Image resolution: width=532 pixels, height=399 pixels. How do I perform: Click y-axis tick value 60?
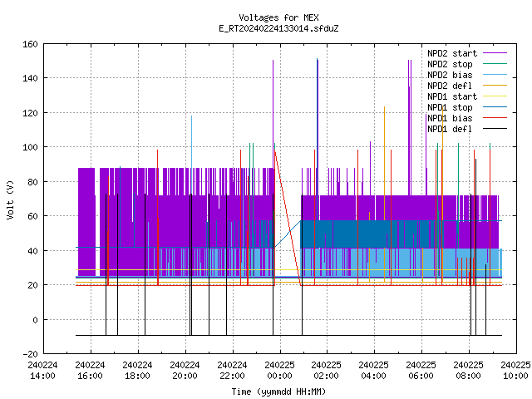click(x=32, y=216)
